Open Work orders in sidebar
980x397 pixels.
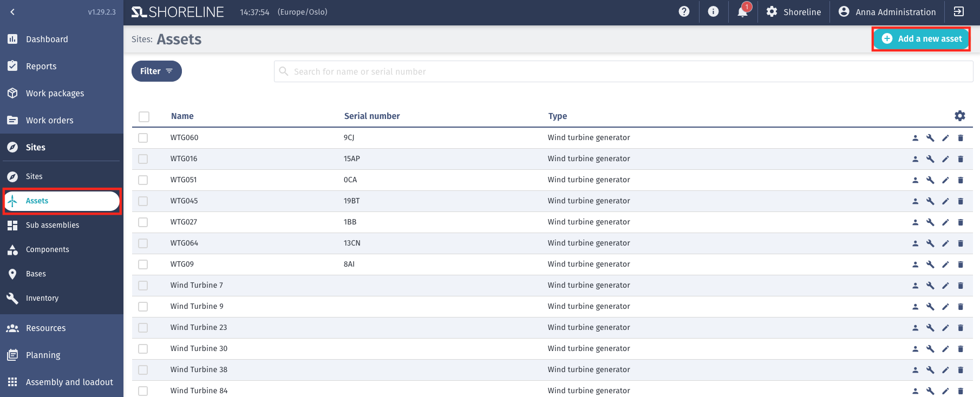62,120
